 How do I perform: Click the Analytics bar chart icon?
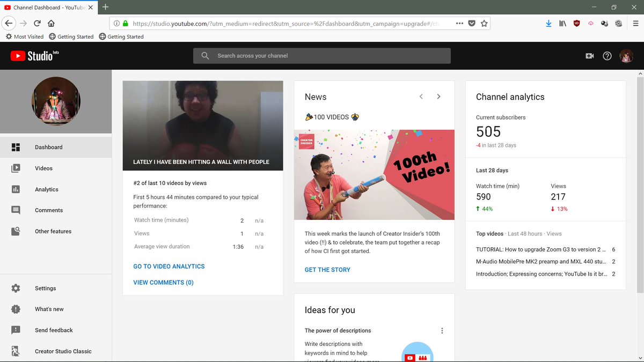16,189
